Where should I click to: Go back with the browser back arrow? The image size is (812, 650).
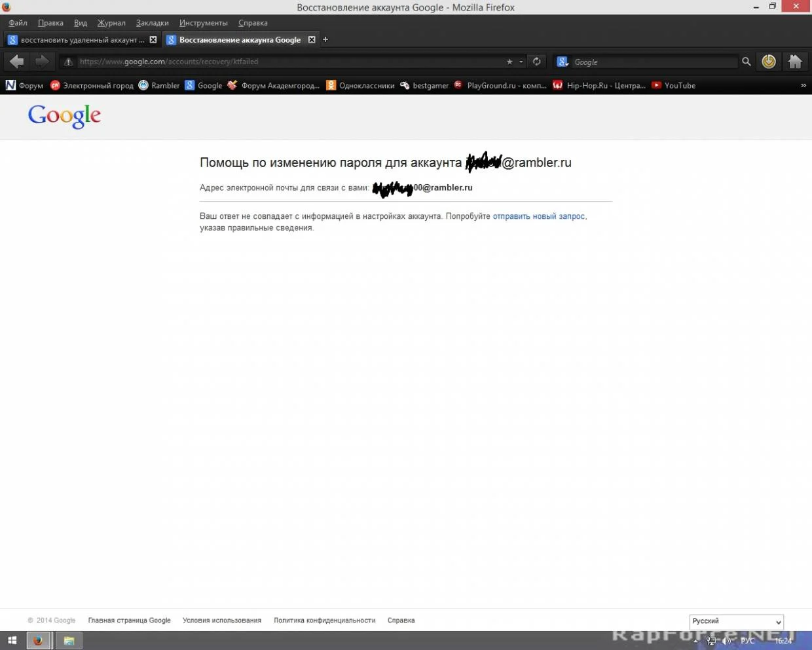pyautogui.click(x=17, y=62)
